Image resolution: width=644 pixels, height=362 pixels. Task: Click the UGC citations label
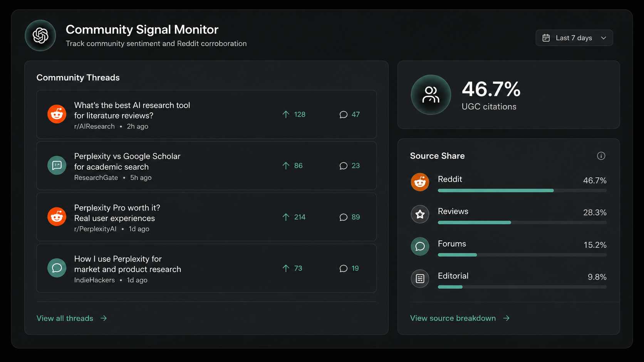489,107
